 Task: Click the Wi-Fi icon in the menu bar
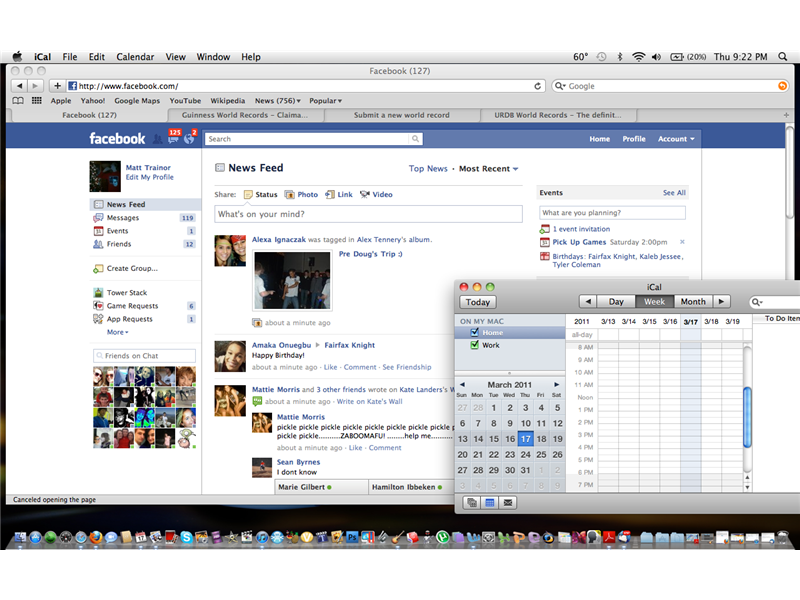point(638,57)
